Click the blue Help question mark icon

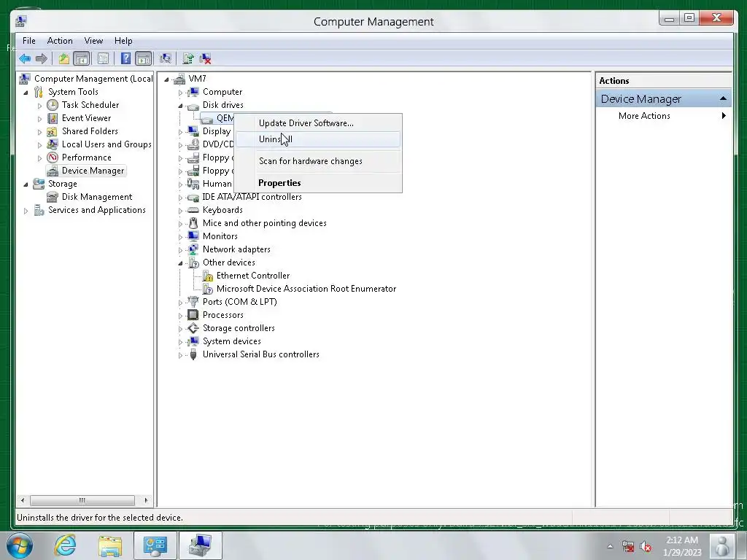click(x=125, y=58)
